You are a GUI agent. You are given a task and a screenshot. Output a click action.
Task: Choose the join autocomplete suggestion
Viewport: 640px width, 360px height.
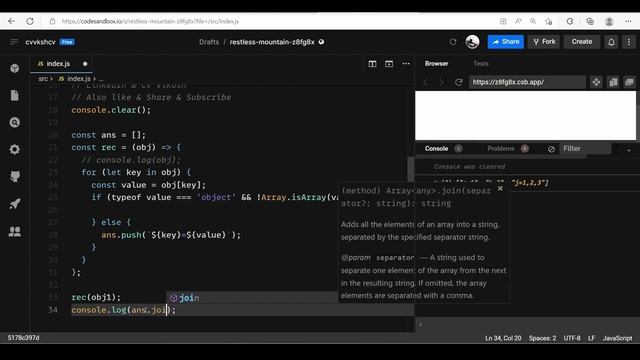tap(252, 298)
